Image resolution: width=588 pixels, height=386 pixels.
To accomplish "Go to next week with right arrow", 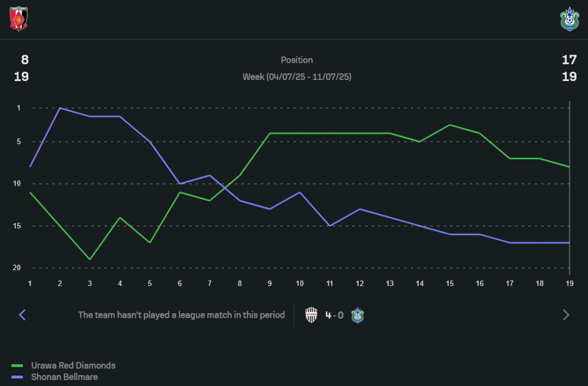I will coord(566,315).
